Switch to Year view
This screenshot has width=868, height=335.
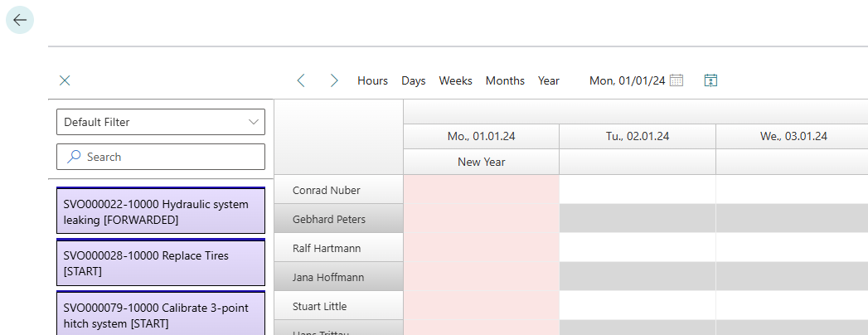[549, 80]
